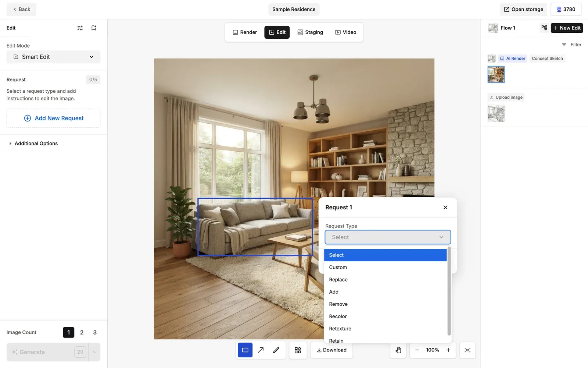588x368 pixels.
Task: Open the Smart Edit mode dropdown
Action: click(53, 57)
